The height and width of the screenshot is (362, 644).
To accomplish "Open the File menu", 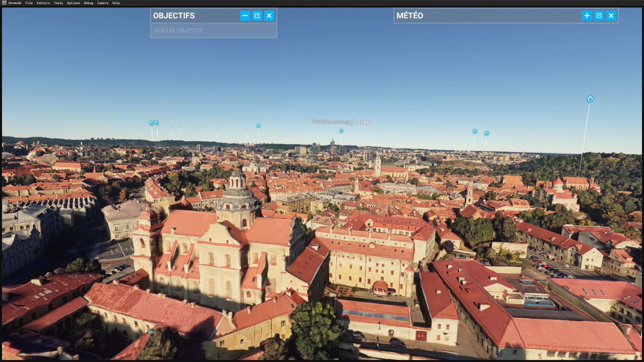I will pyautogui.click(x=29, y=3).
